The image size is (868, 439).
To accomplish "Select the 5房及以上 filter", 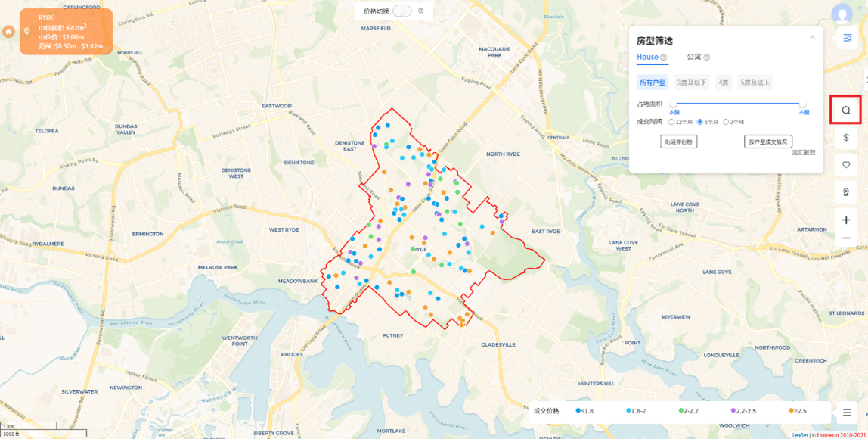I will click(x=755, y=83).
